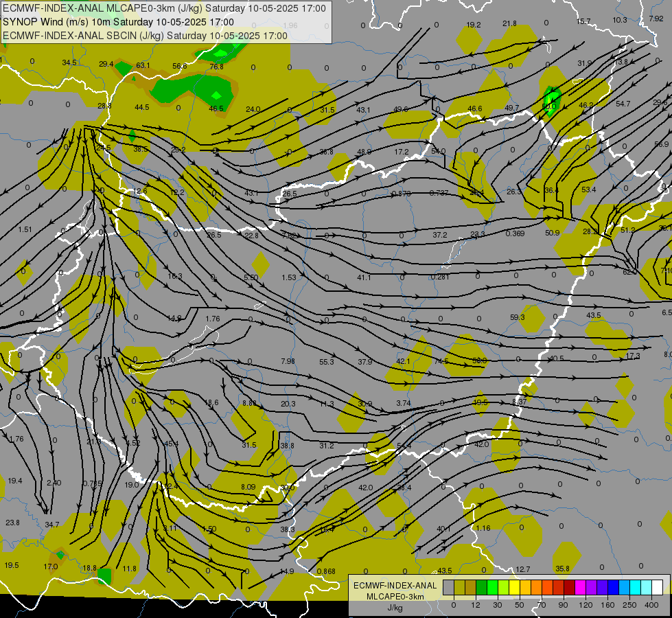The width and height of the screenshot is (672, 618).
Task: Select the gray swatch in the legend
Action: [448, 587]
